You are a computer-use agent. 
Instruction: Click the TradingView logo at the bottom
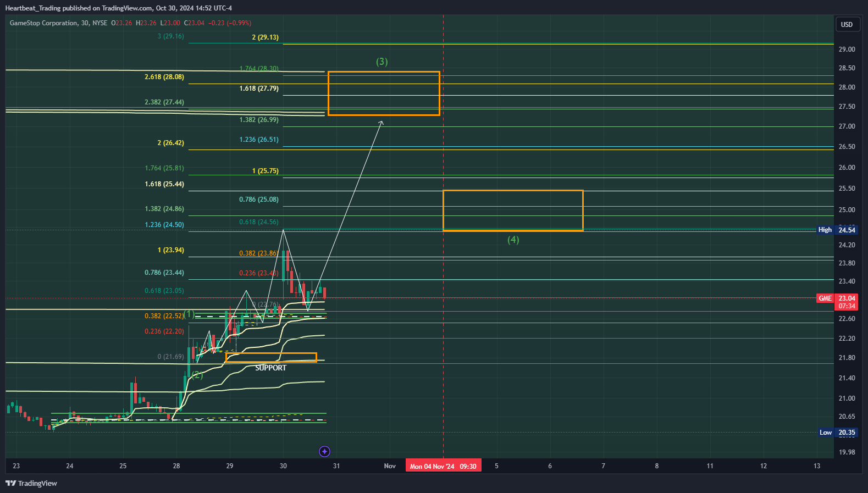pyautogui.click(x=31, y=483)
